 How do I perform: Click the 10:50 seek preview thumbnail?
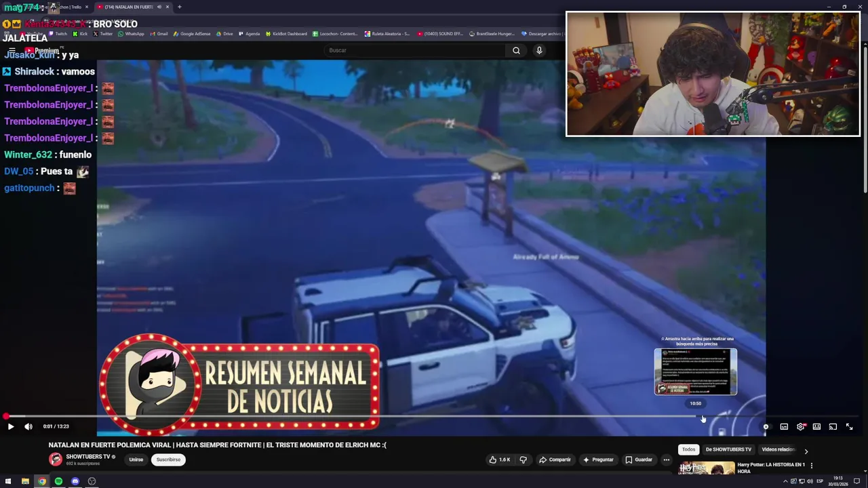click(x=695, y=371)
